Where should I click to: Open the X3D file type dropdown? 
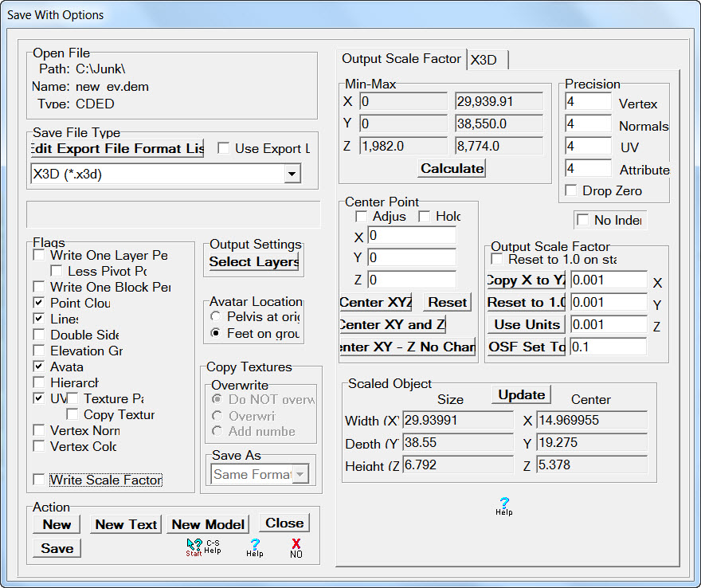pos(292,174)
